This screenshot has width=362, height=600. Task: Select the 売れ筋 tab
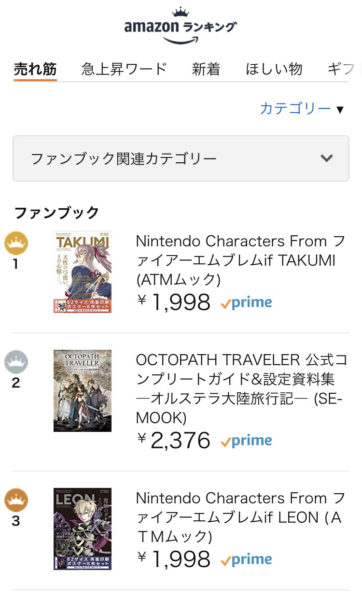click(x=35, y=70)
